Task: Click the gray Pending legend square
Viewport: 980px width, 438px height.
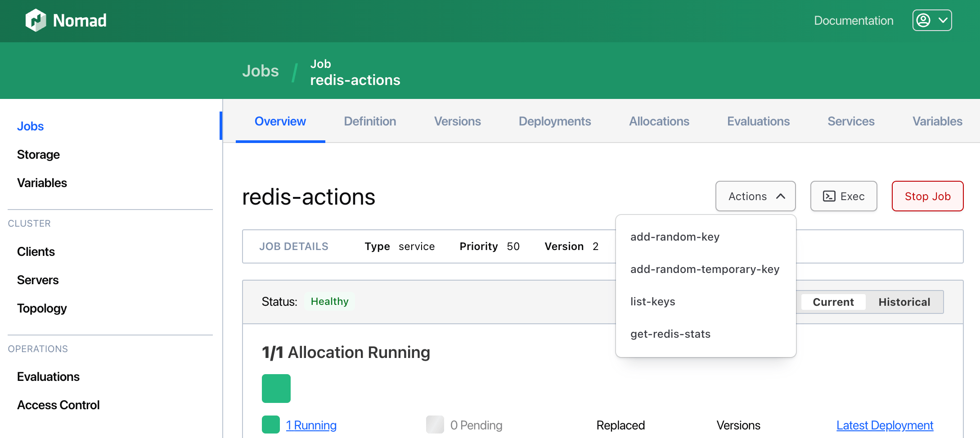Action: coord(435,425)
